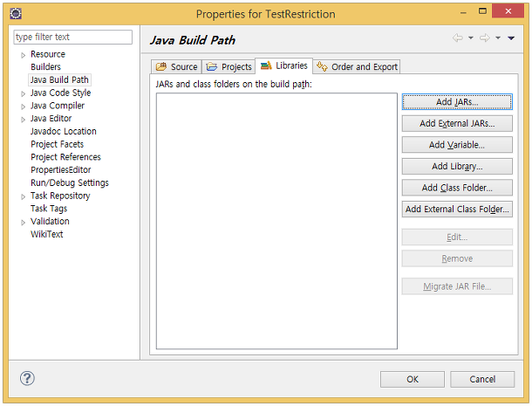Switch to the Projects tab

point(229,66)
